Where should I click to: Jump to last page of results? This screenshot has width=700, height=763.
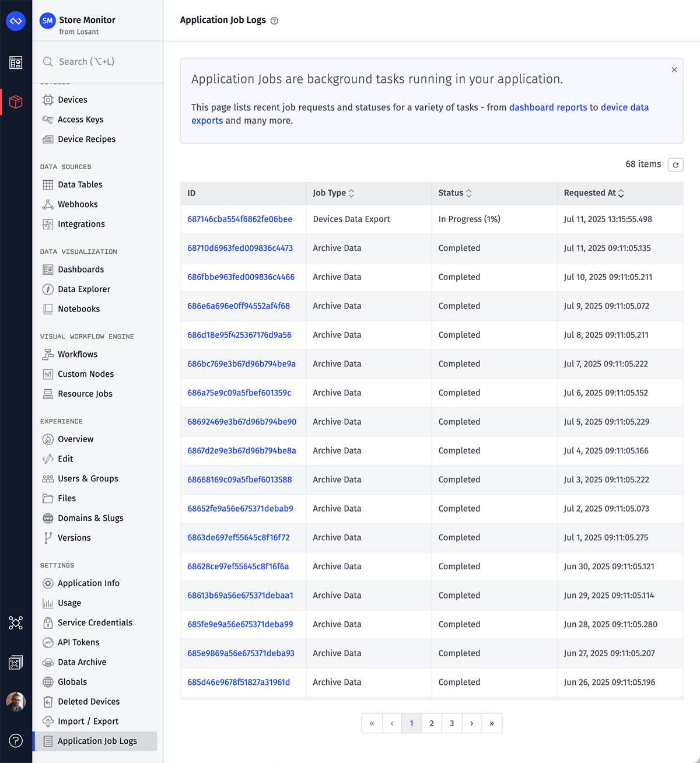[492, 723]
